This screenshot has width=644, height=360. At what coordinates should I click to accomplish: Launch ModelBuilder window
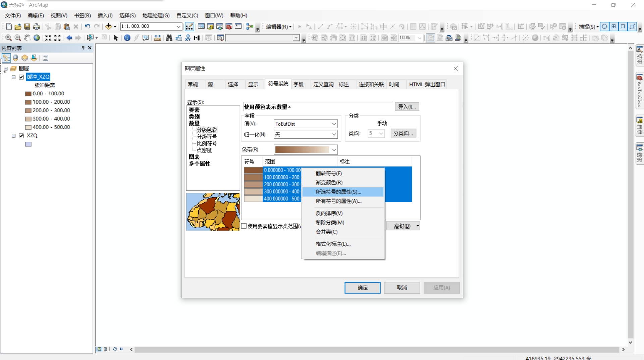point(250,27)
